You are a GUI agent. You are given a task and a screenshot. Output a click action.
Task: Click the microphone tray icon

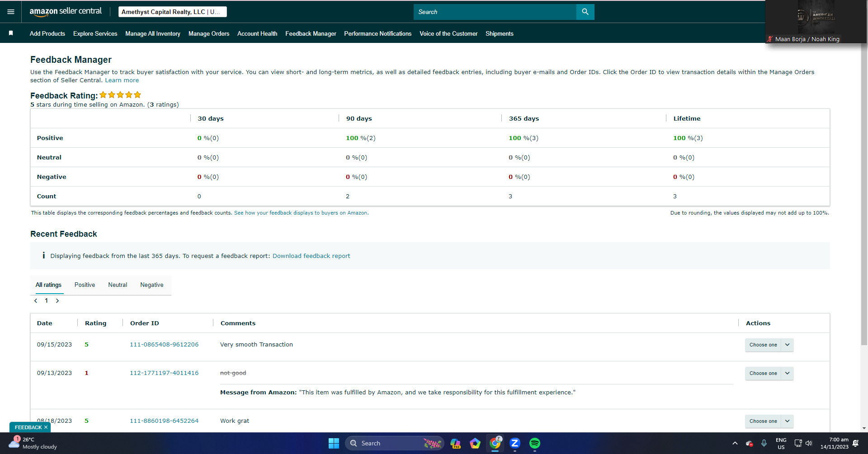tap(764, 443)
